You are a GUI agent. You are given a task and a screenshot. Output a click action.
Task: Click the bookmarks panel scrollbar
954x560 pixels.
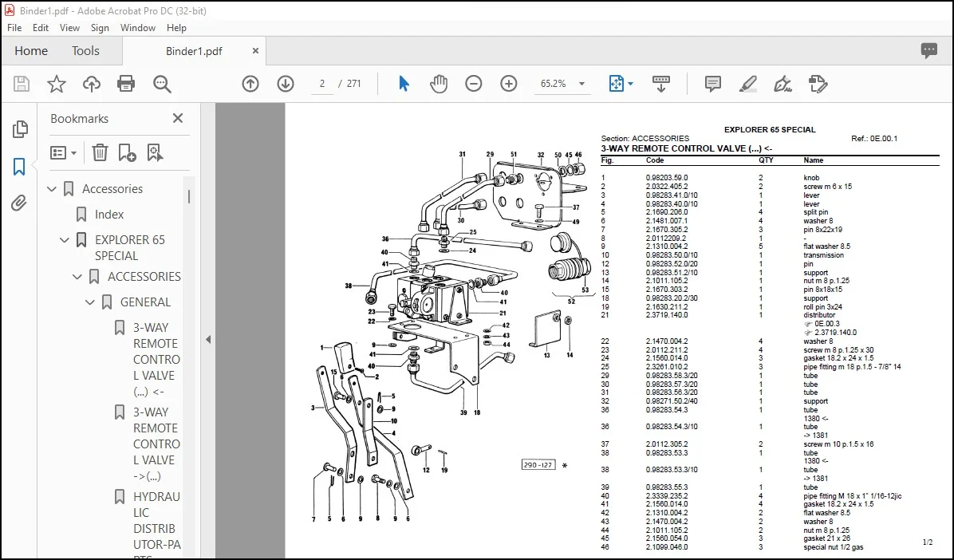coord(188,196)
